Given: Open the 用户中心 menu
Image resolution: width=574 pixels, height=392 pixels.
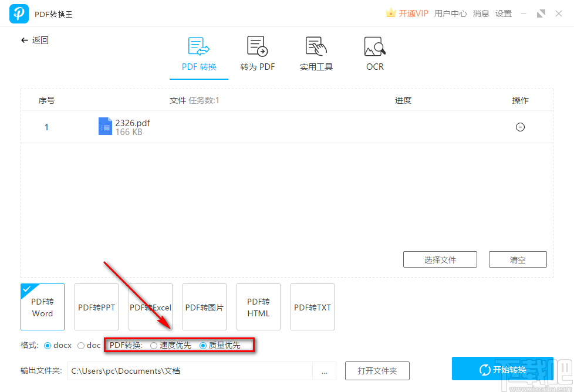Looking at the screenshot, I should coord(450,13).
